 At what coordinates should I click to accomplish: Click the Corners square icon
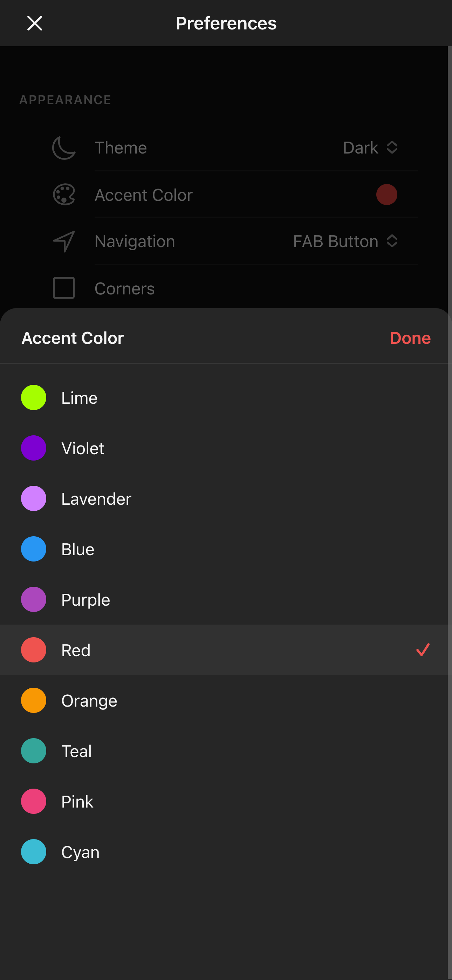(63, 288)
